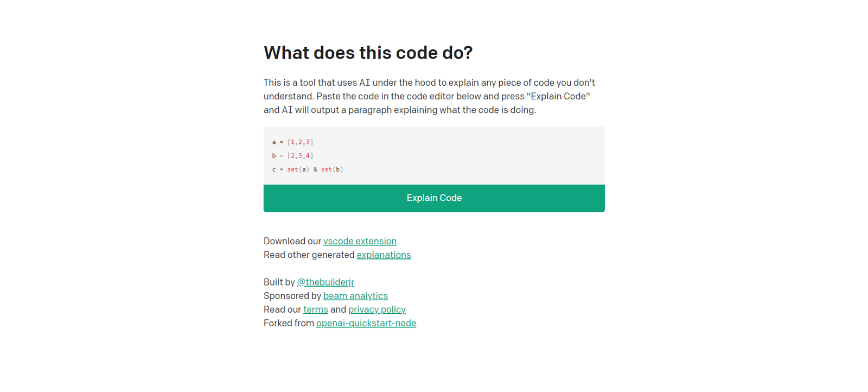Viewport: 868px width, 392px height.
Task: Place cursor on the line a = [1,2,3]
Action: click(x=293, y=142)
